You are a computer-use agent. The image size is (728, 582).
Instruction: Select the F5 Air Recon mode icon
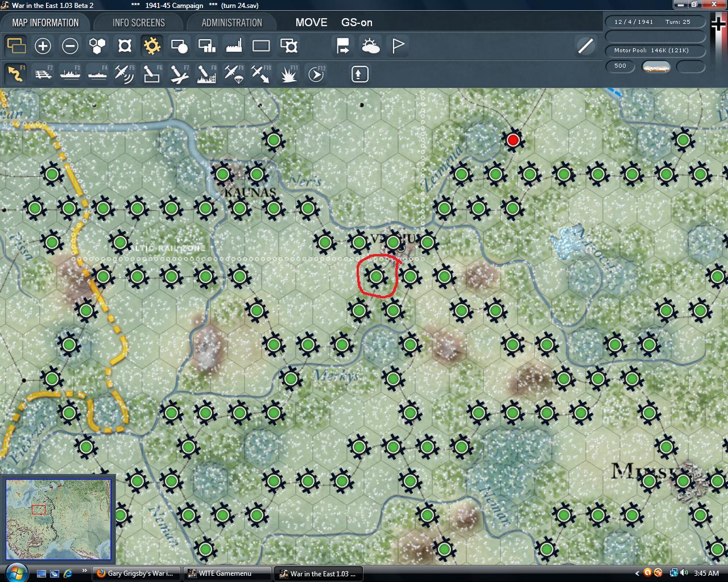[x=125, y=74]
